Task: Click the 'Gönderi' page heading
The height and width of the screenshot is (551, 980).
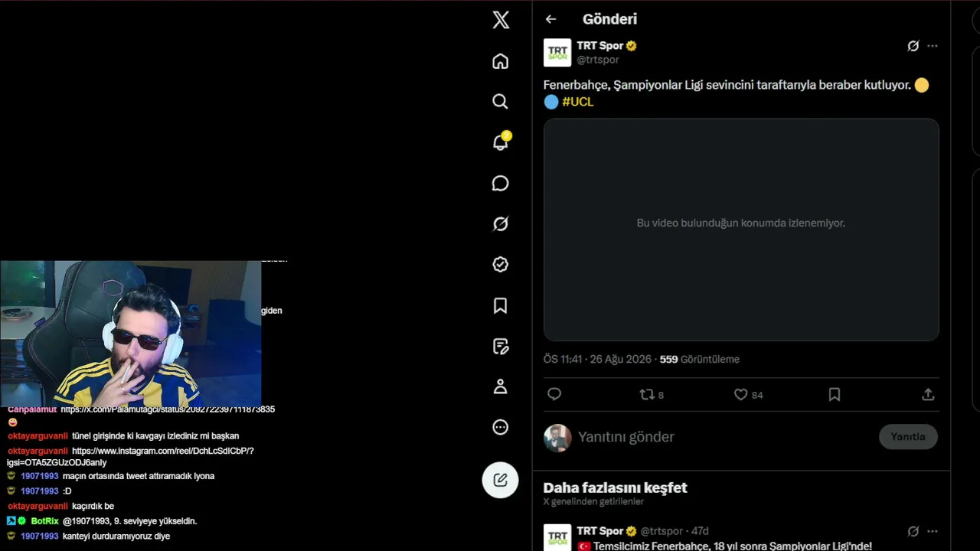Action: (x=609, y=19)
